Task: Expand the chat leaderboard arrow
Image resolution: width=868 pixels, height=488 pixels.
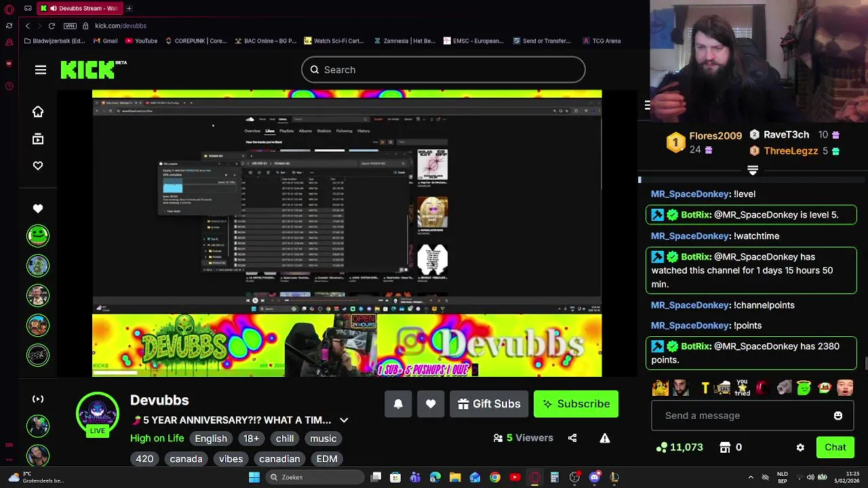Action: (753, 170)
